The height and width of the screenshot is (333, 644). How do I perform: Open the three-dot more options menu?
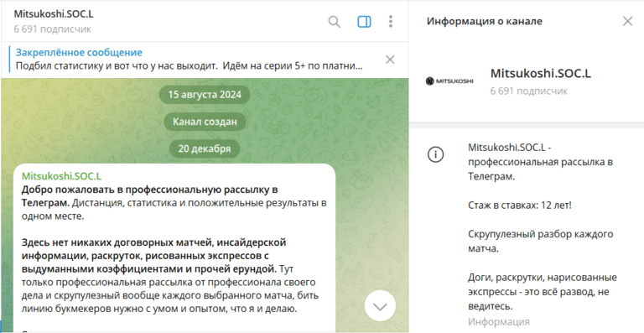click(391, 22)
